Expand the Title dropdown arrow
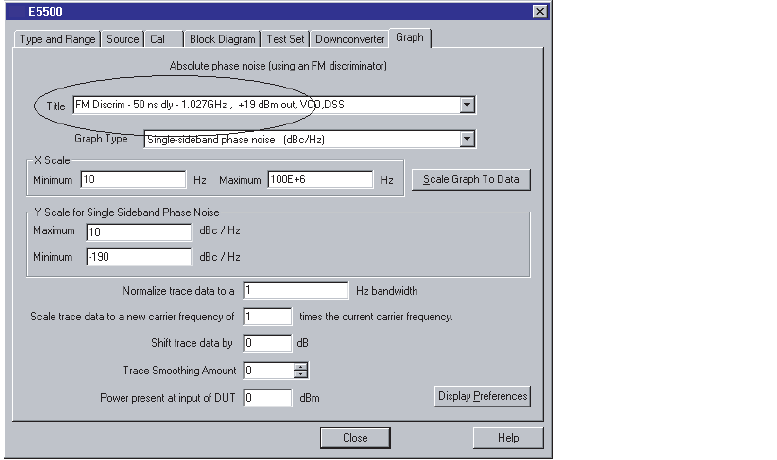Image resolution: width=777 pixels, height=460 pixels. coord(467,105)
